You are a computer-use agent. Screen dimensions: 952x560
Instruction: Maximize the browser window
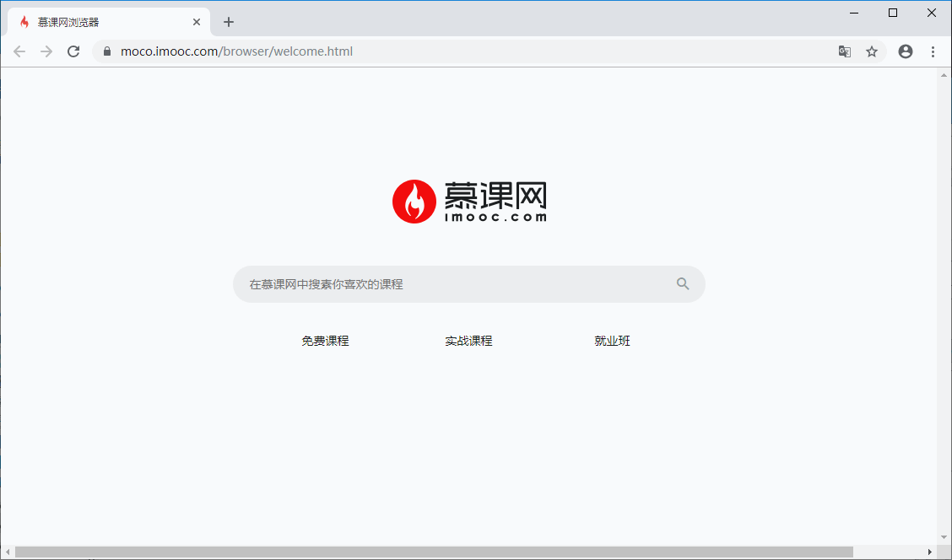coord(893,13)
